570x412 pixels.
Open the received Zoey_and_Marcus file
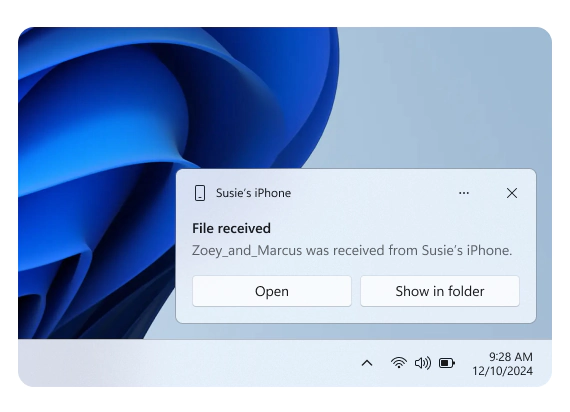tap(272, 291)
